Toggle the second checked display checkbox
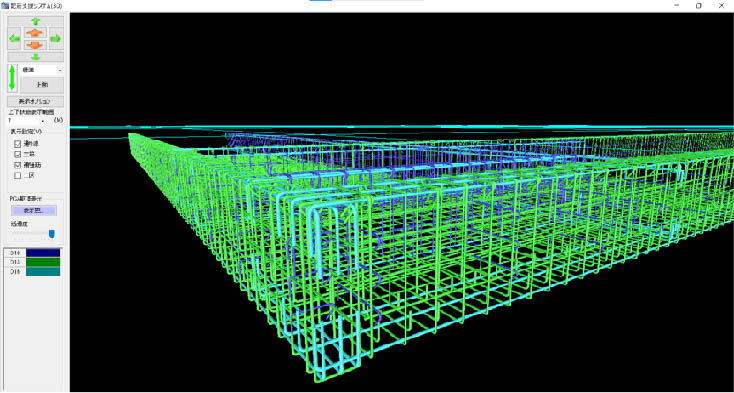The width and height of the screenshot is (734, 393). tap(18, 154)
